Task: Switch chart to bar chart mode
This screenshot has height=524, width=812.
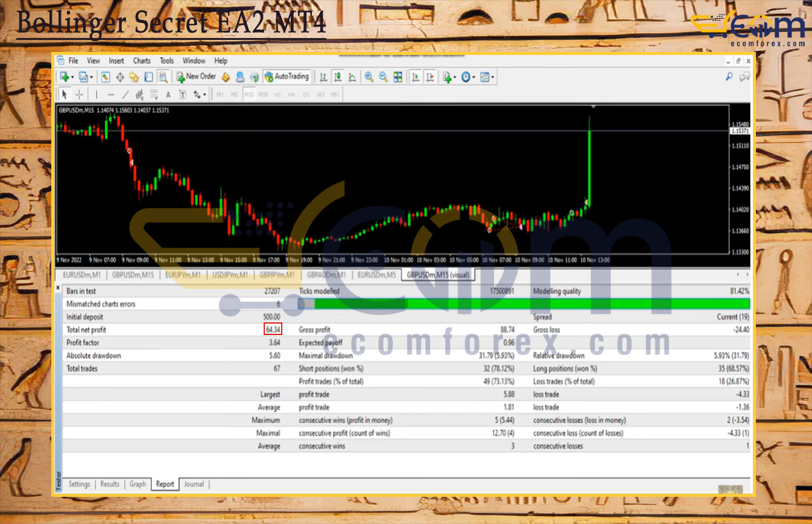Action: pyautogui.click(x=324, y=77)
